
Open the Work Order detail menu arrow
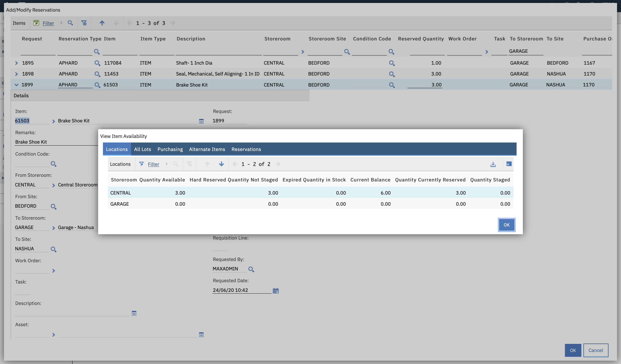pos(54,271)
